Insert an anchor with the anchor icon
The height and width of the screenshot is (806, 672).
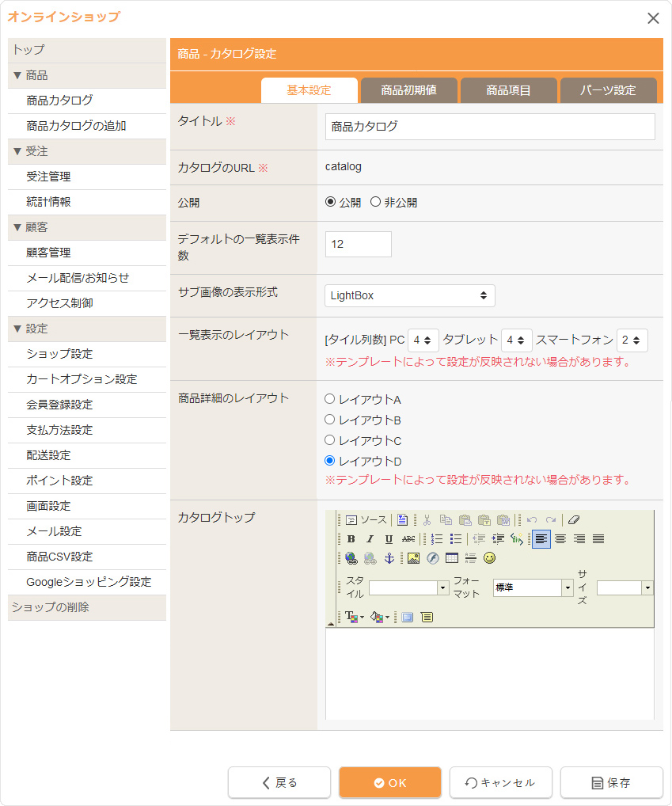pyautogui.click(x=389, y=558)
